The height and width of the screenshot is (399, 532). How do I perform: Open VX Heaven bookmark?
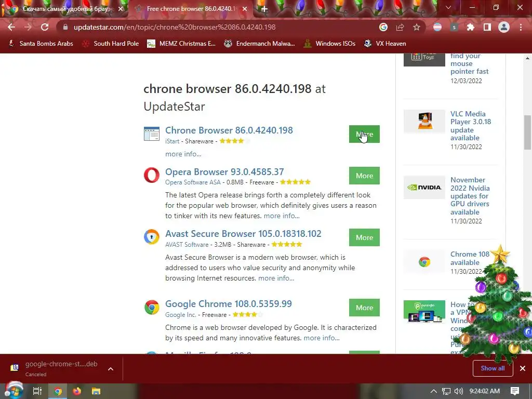tap(385, 44)
